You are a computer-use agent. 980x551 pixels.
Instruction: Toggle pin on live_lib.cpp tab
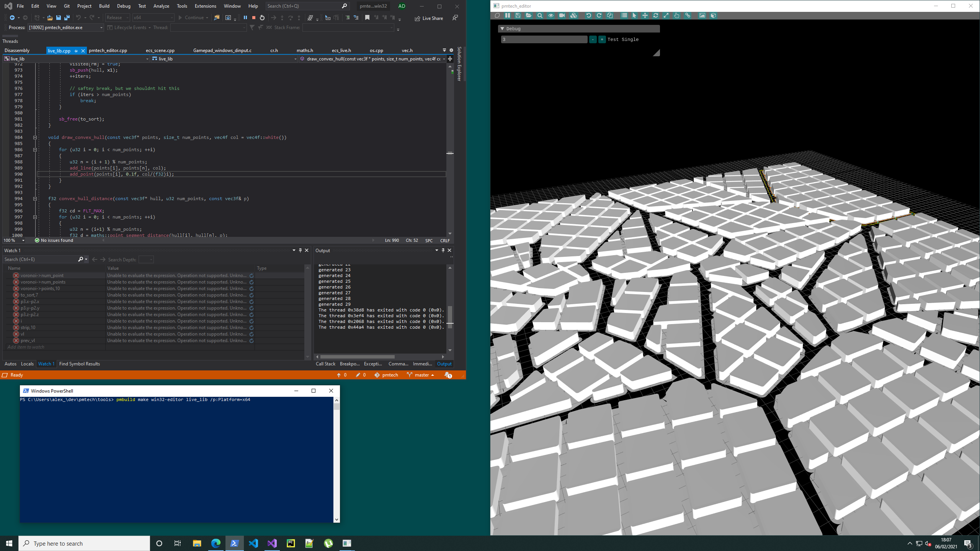pos(76,51)
